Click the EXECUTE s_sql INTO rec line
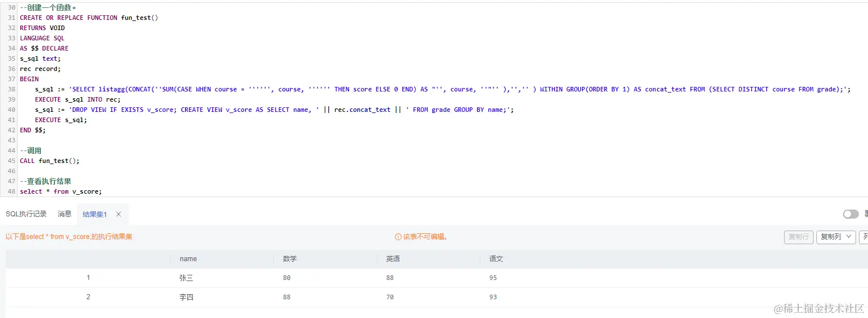The height and width of the screenshot is (318, 868). click(78, 99)
